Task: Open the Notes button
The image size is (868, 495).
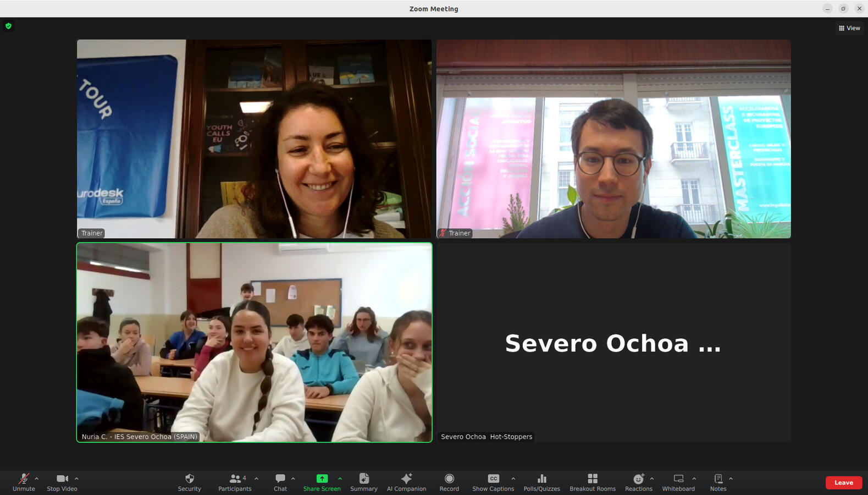Action: (718, 482)
